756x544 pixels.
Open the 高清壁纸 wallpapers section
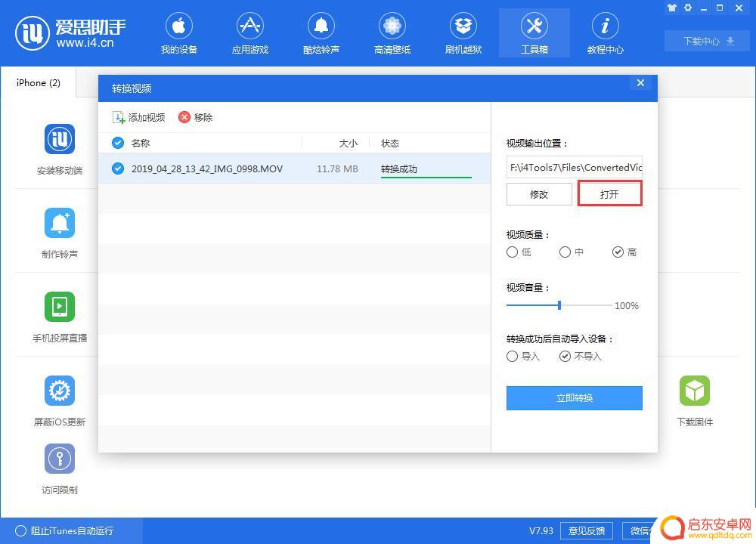[x=392, y=34]
